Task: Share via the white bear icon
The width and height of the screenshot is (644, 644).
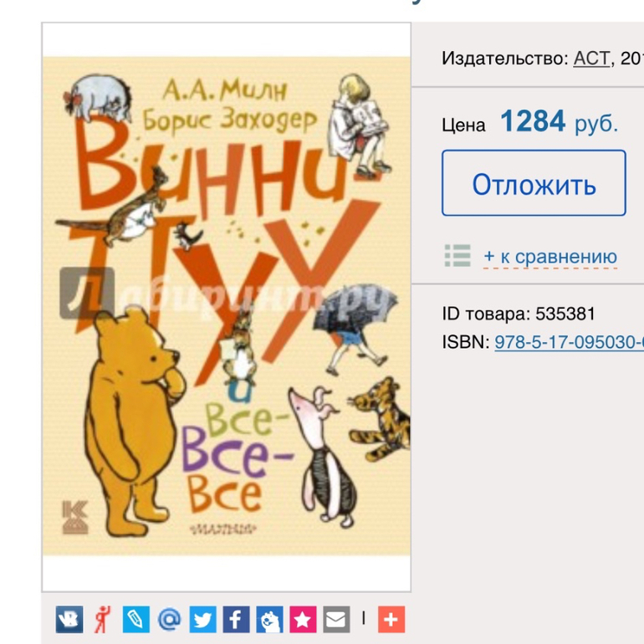Action: 269,619
